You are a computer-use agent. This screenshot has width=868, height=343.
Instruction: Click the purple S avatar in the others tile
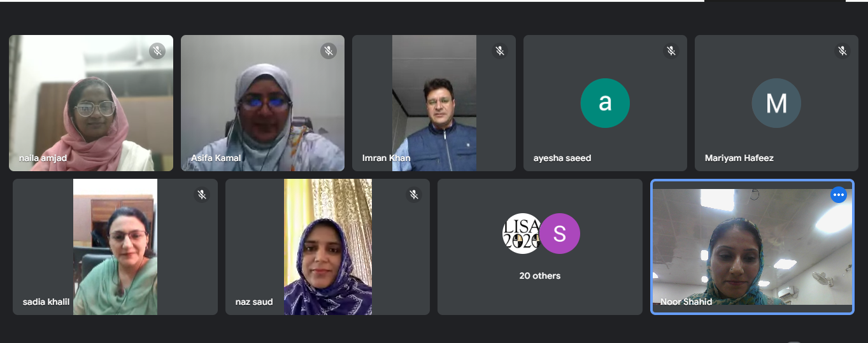pos(560,234)
